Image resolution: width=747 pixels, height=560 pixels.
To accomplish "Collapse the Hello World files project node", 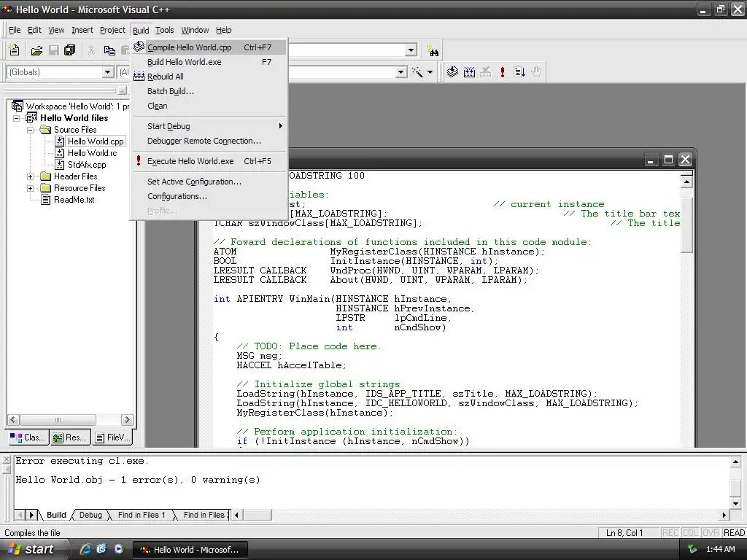I will coord(16,118).
